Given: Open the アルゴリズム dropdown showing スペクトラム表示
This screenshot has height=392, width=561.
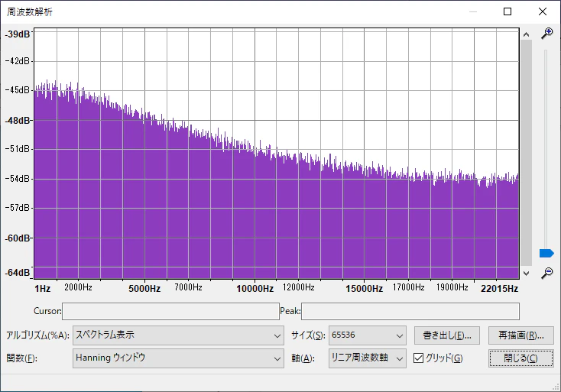Looking at the screenshot, I should [178, 335].
